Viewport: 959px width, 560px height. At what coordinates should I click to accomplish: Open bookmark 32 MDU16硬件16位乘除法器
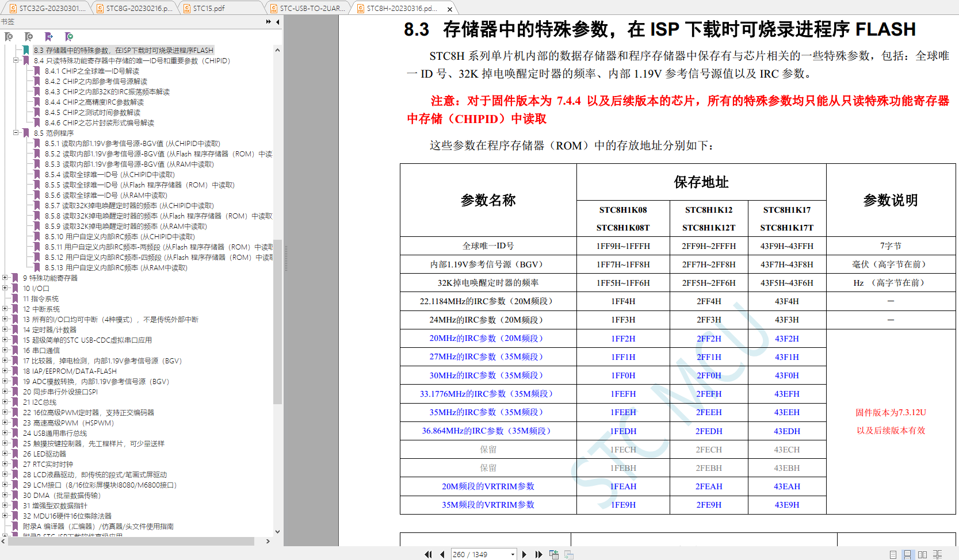point(67,516)
